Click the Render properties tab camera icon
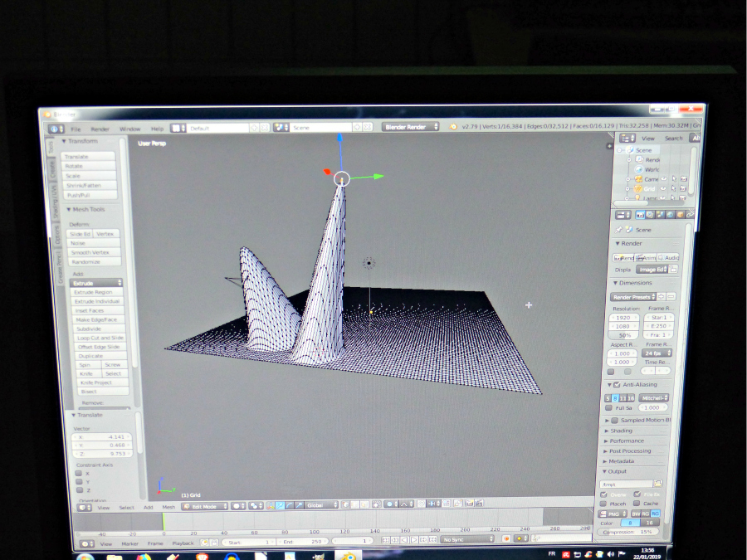Viewport: 747px width, 560px height. tap(638, 215)
